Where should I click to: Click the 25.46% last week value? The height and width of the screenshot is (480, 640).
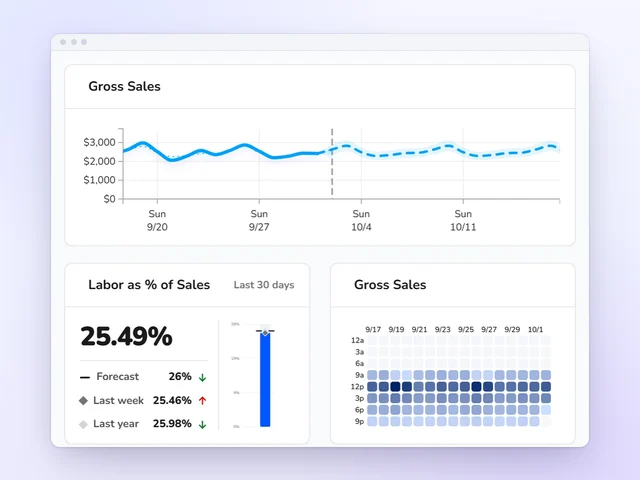172,400
